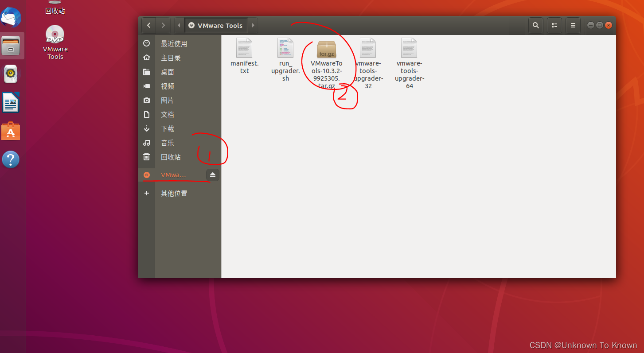Image resolution: width=644 pixels, height=353 pixels.
Task: Toggle the list/grid view button
Action: [554, 25]
